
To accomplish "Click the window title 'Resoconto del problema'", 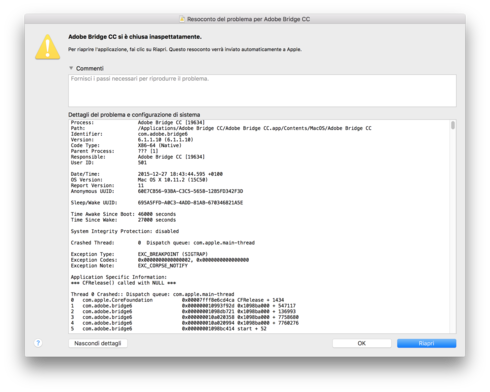I will coord(248,19).
